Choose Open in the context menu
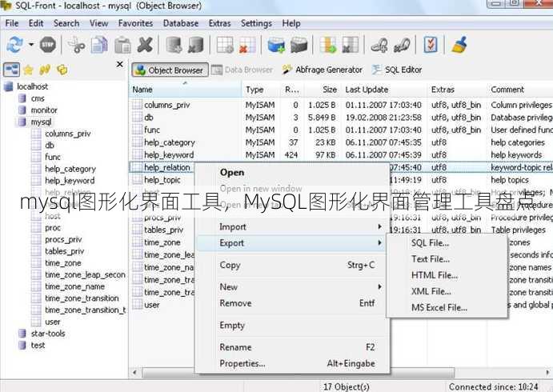553x392 pixels. pos(292,172)
